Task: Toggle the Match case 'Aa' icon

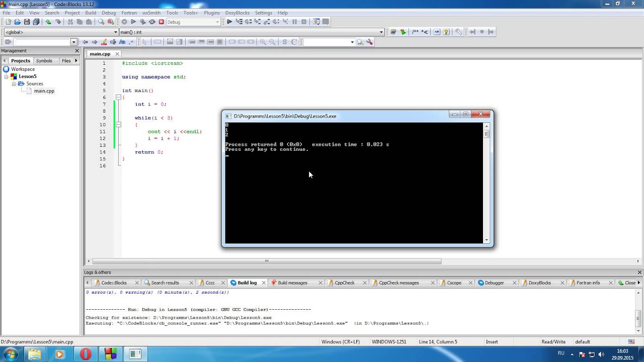Action: point(122,42)
